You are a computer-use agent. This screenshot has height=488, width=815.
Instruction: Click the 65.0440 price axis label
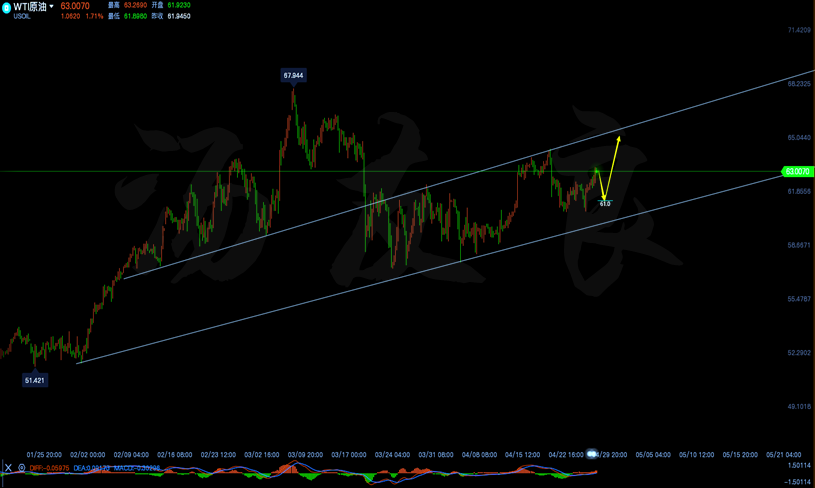click(x=799, y=138)
